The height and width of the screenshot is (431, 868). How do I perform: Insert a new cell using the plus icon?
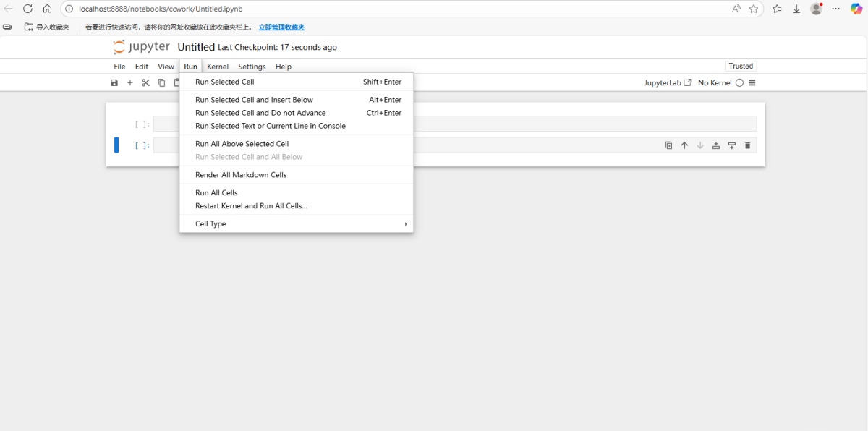pyautogui.click(x=130, y=82)
